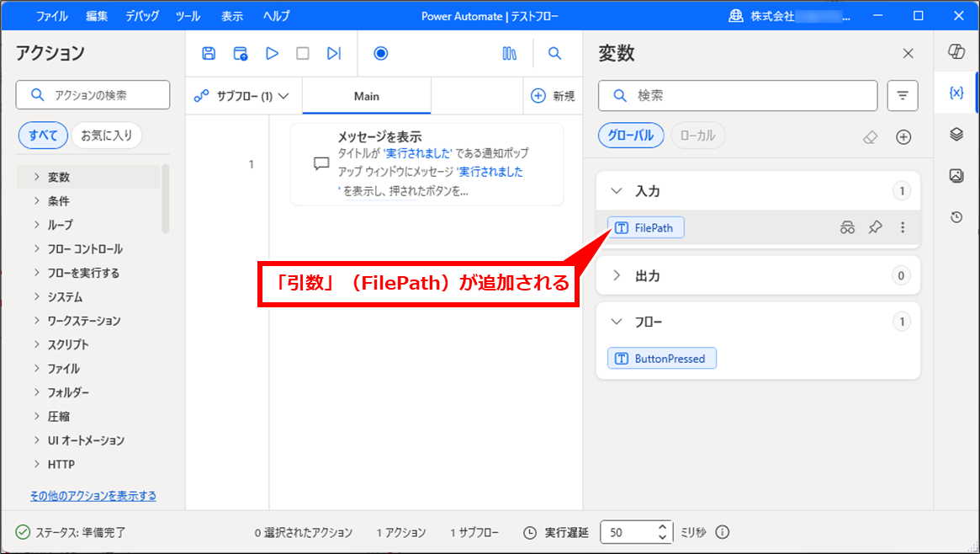Click the アクションの検索 search field
This screenshot has width=980, height=554.
(93, 95)
